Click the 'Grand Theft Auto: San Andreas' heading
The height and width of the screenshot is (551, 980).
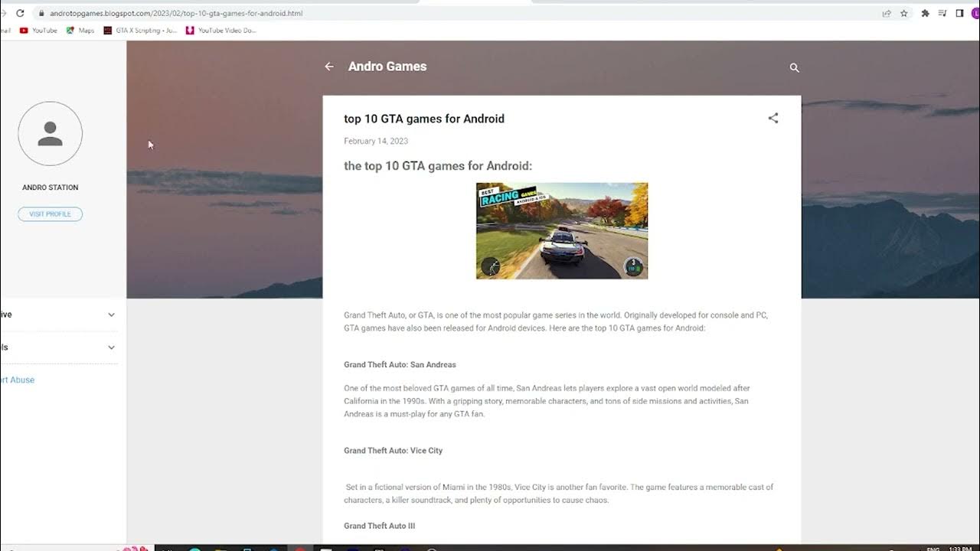[400, 364]
